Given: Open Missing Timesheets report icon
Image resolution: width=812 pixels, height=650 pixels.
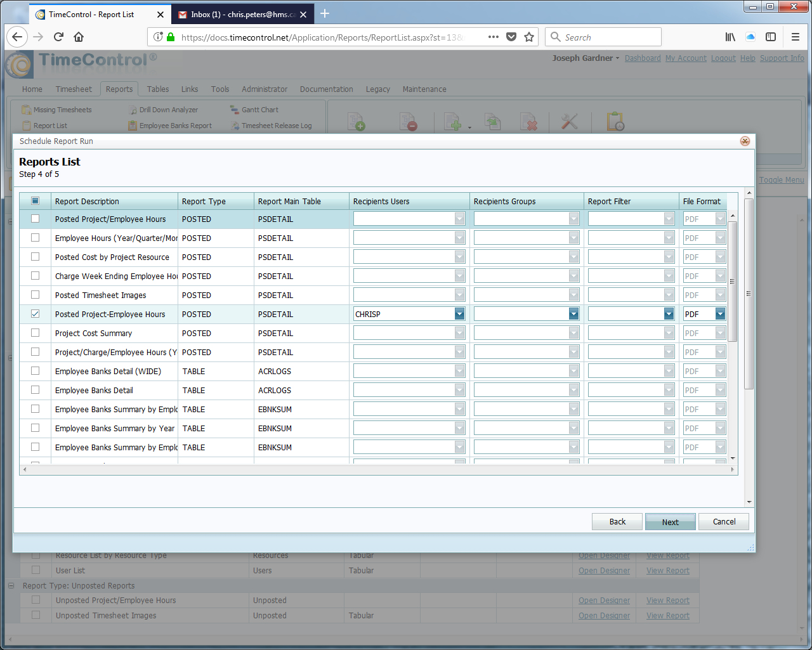Looking at the screenshot, I should 26,110.
